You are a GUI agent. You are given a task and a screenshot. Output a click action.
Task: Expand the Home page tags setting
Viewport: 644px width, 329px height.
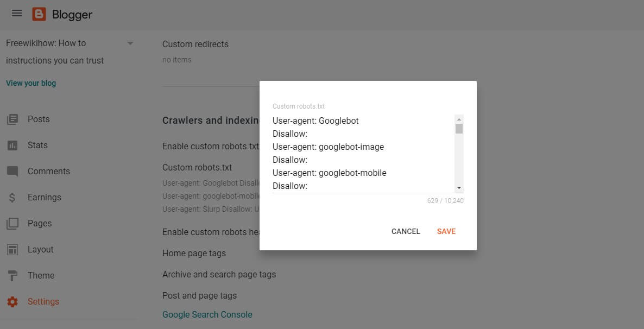(x=193, y=253)
